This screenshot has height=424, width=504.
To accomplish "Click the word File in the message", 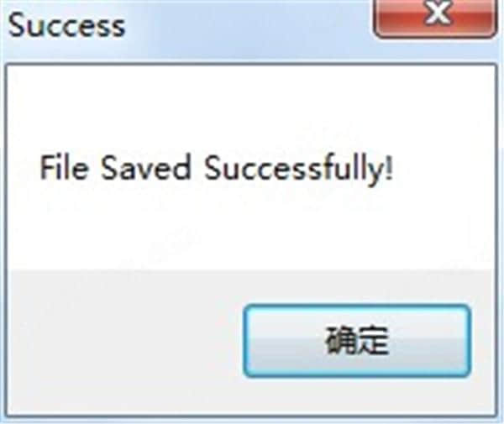I will click(x=64, y=167).
